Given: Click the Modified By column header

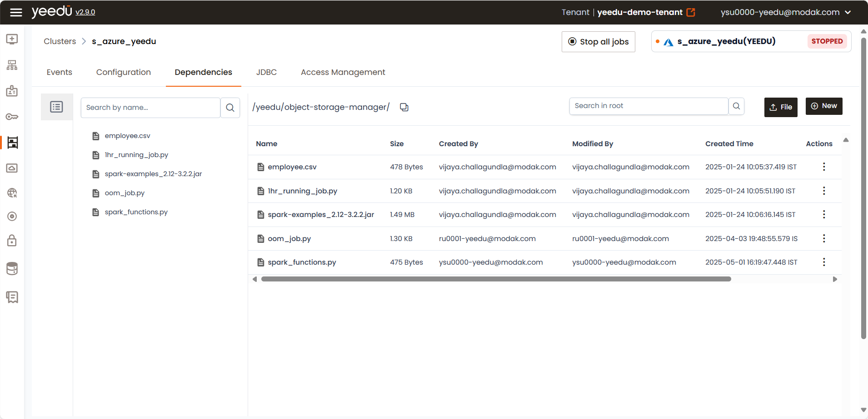Looking at the screenshot, I should click(593, 143).
